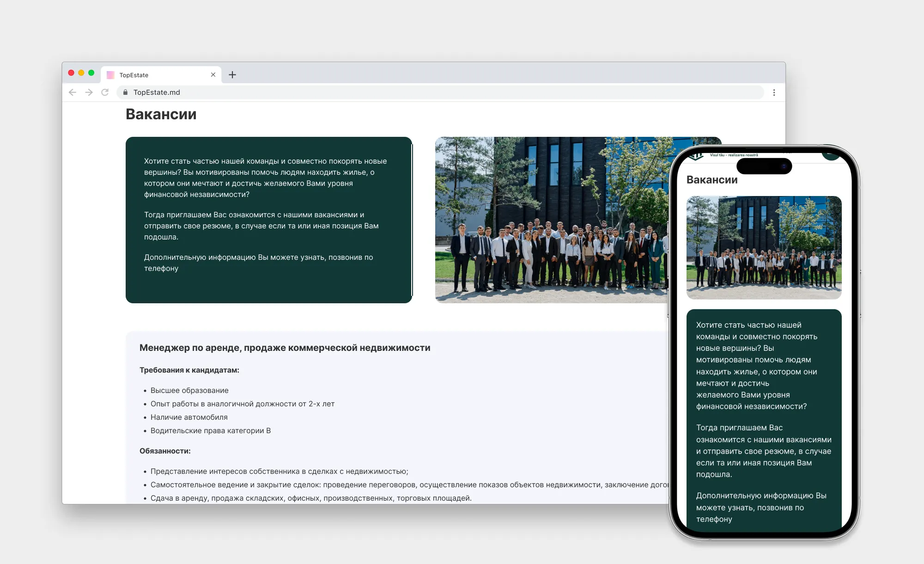Click the padlock icon in the address bar
The image size is (924, 564).
click(x=125, y=92)
